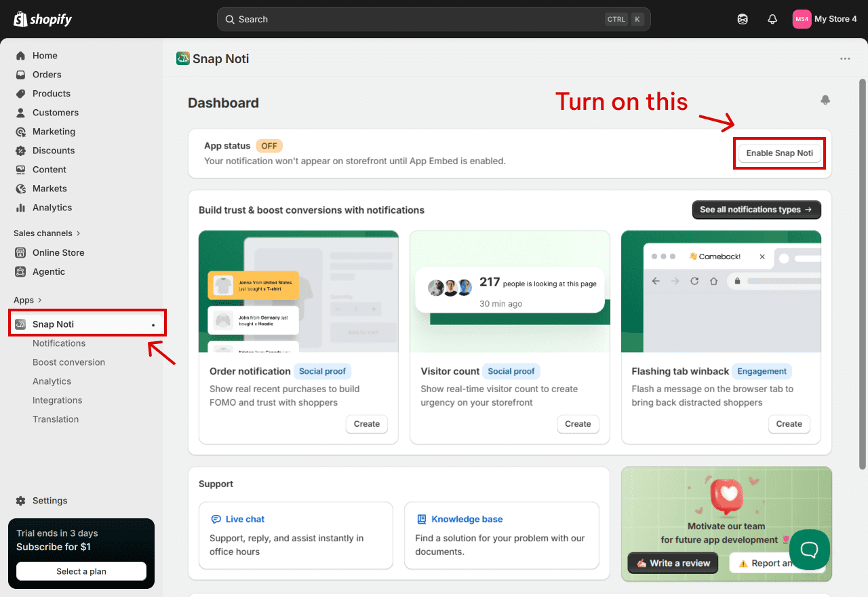Open the Knowledge base link
The width and height of the screenshot is (868, 597).
(x=467, y=519)
